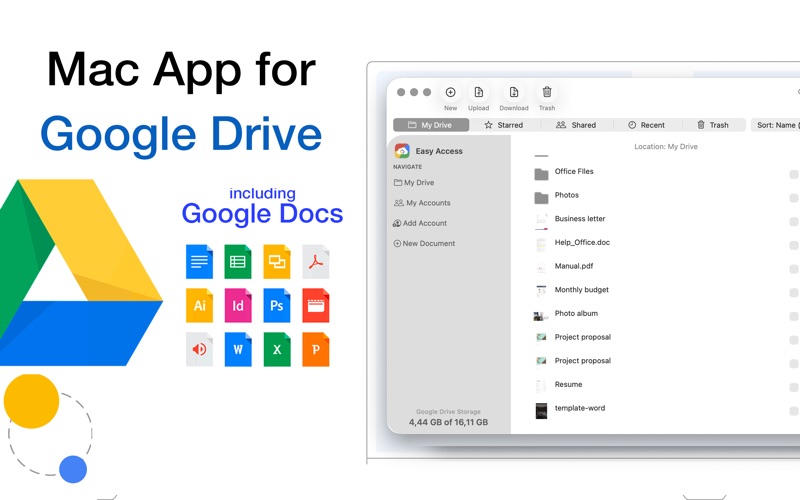The image size is (800, 500).
Task: Click the Download toolbar icon
Action: [x=514, y=92]
